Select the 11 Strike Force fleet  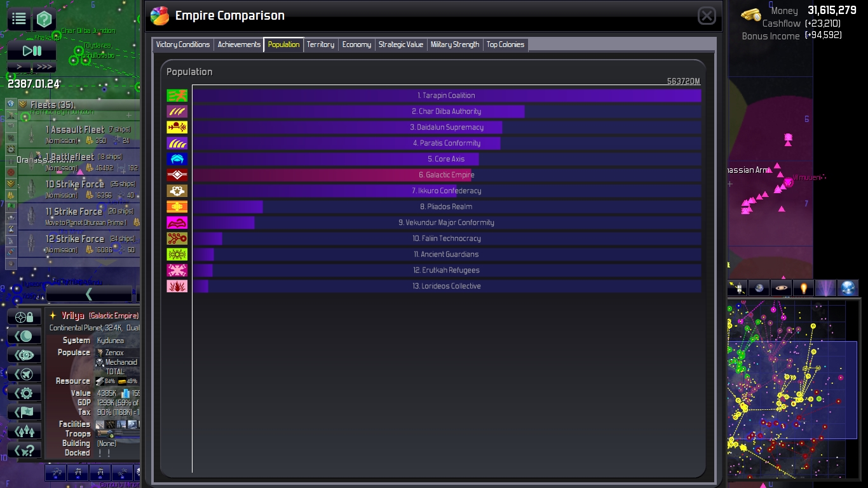click(79, 216)
